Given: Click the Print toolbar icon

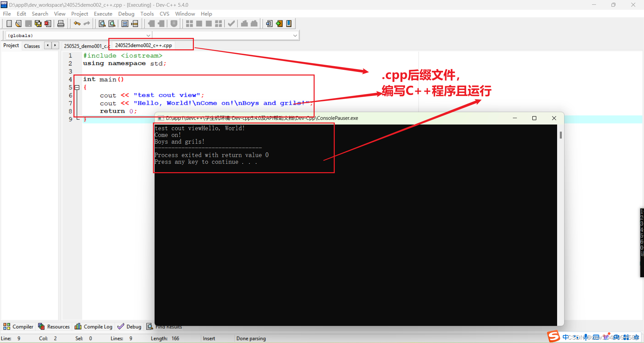Looking at the screenshot, I should [61, 23].
